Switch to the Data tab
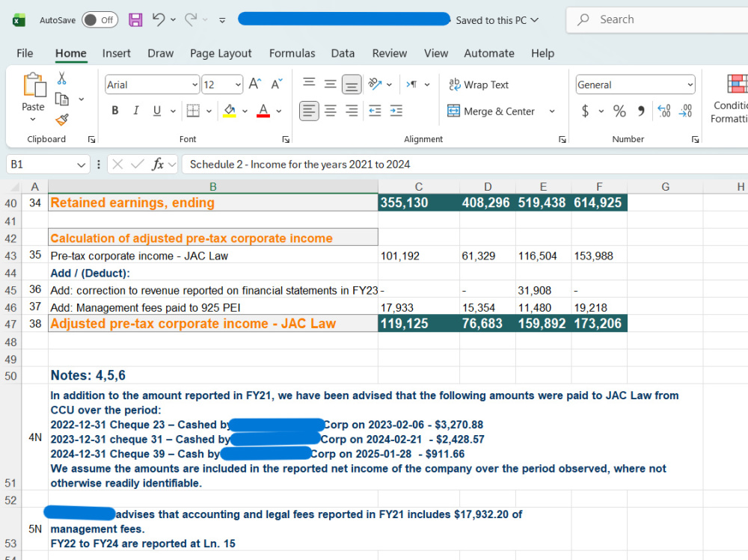The width and height of the screenshot is (748, 560). point(343,53)
